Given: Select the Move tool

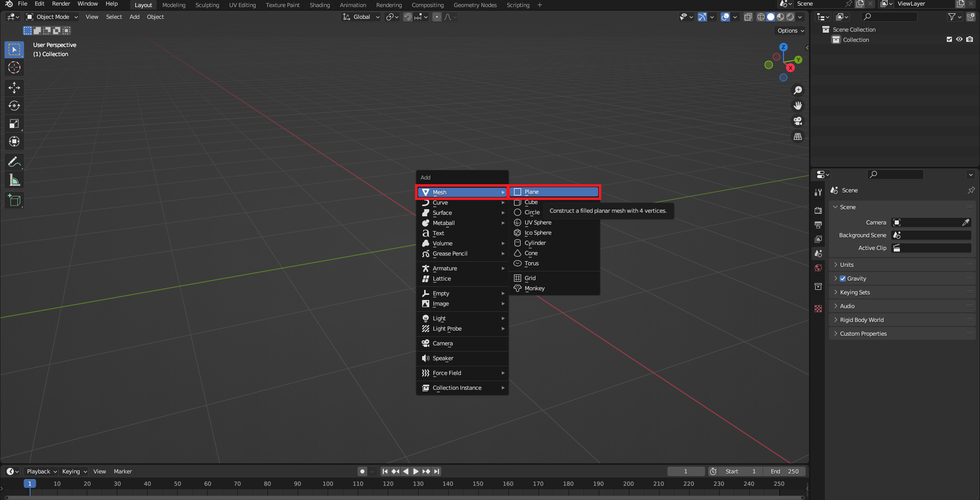Looking at the screenshot, I should [x=14, y=88].
